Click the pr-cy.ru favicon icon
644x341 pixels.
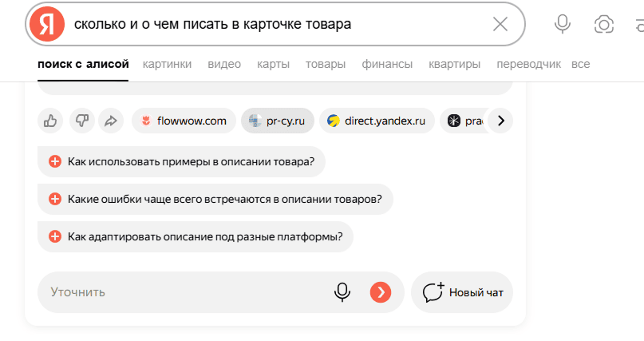pos(255,121)
